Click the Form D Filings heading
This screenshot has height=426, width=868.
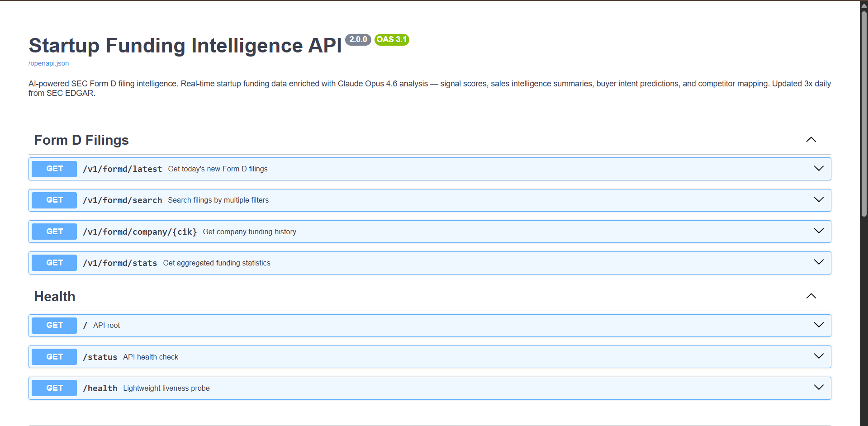click(81, 140)
